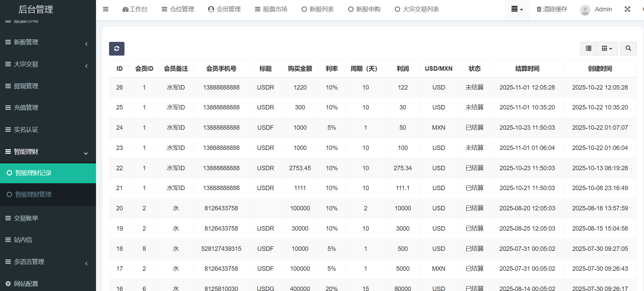Go to 新股申购 top link

[x=364, y=9]
